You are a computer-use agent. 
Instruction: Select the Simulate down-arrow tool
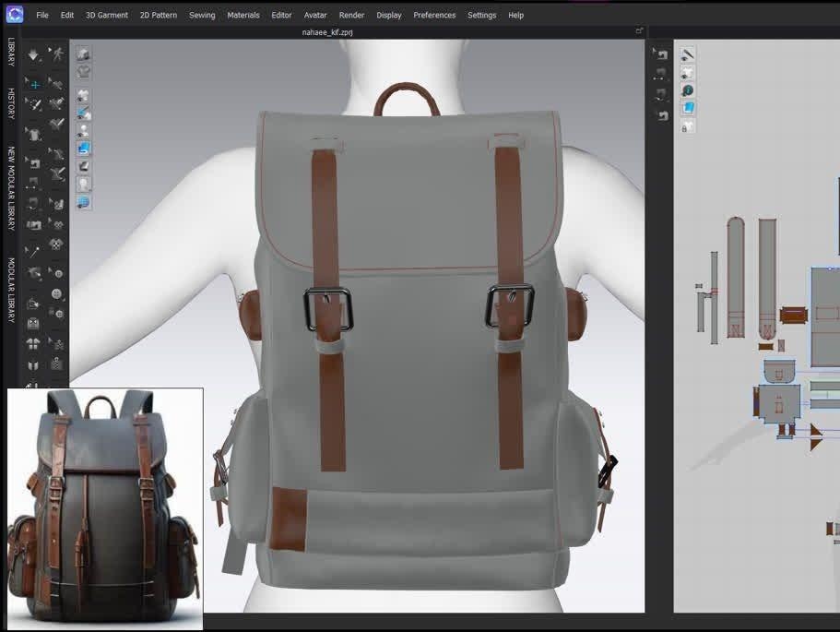click(x=34, y=55)
